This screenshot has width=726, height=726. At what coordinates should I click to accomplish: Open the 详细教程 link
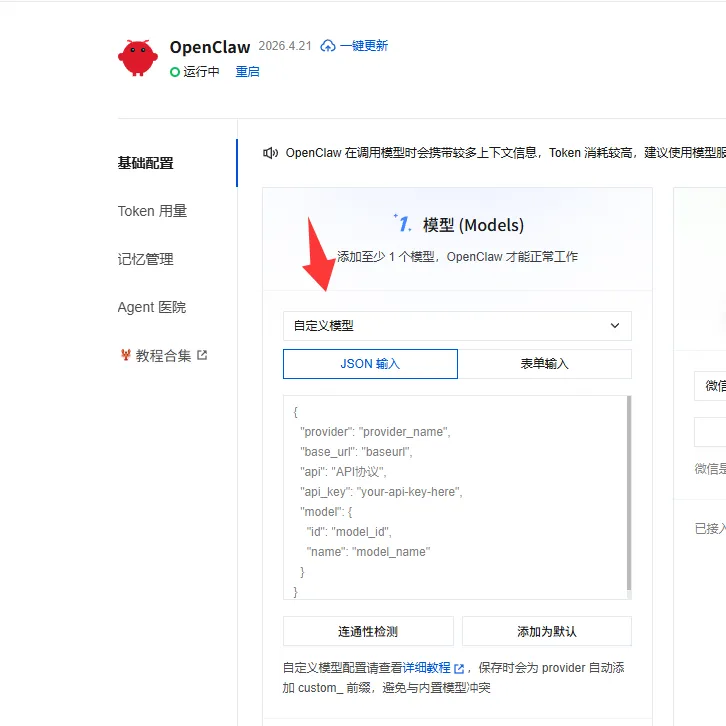coord(426,668)
